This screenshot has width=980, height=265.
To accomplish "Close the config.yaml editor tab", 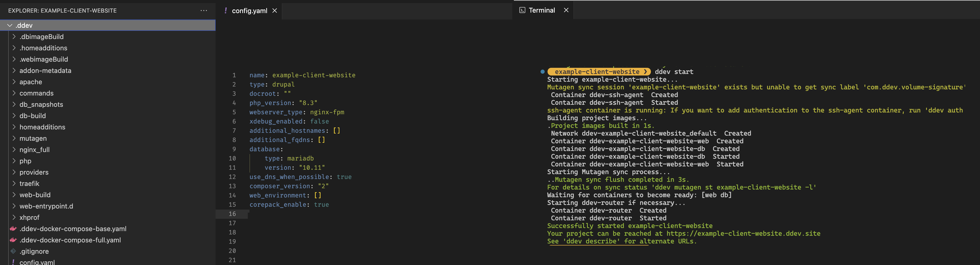I will click(274, 11).
